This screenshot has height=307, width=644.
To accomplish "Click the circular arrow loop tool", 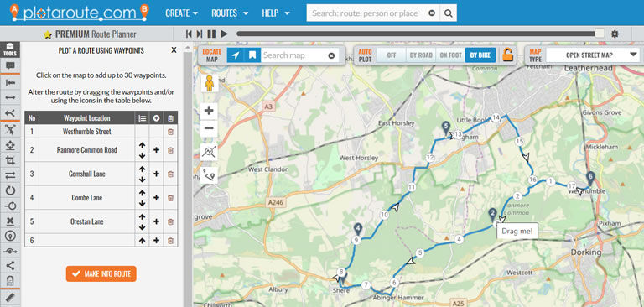I will pos(10,190).
